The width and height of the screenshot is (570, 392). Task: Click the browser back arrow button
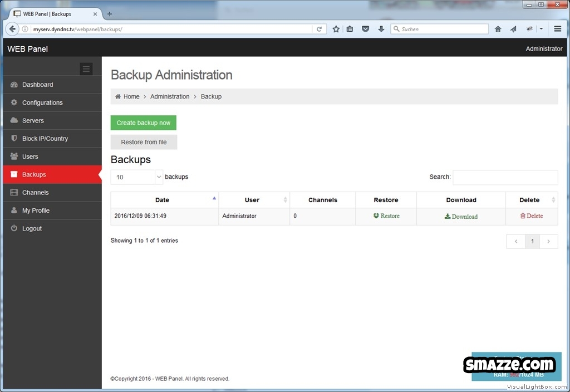click(12, 29)
